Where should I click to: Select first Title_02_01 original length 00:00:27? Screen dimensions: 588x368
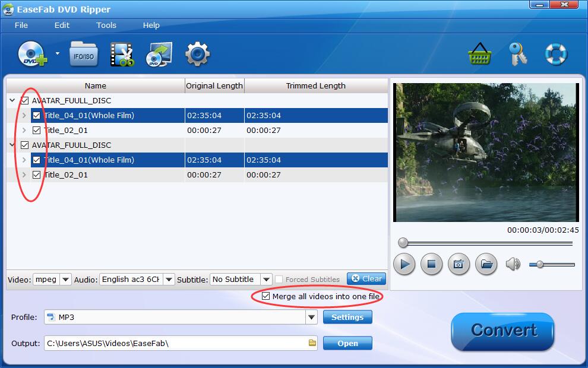pos(204,131)
